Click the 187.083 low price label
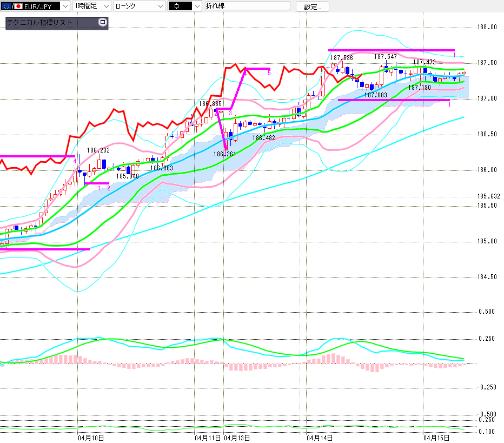The height and width of the screenshot is (443, 504). 375,95
